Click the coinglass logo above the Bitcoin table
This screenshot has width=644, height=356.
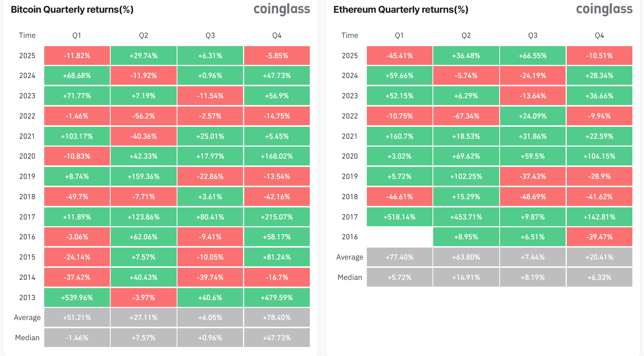(x=282, y=9)
